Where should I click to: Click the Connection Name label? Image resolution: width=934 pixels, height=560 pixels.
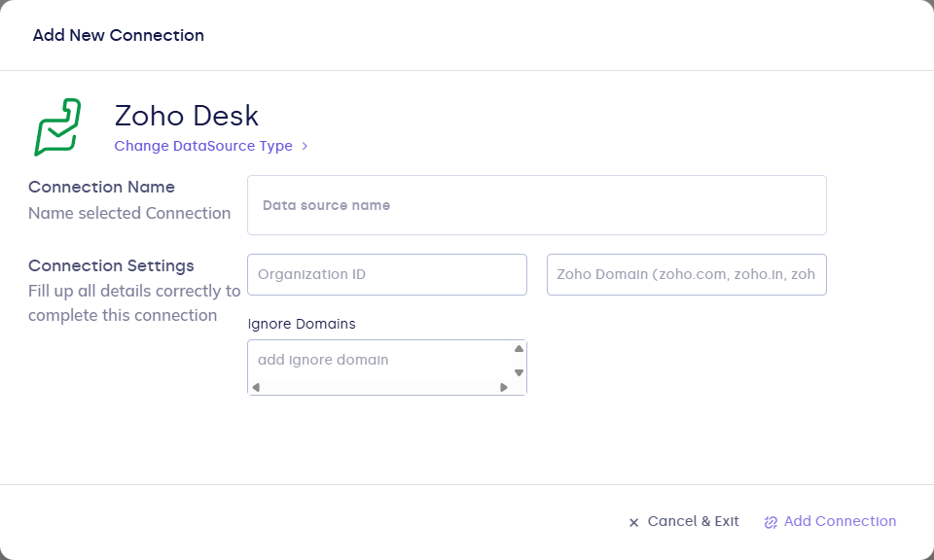click(102, 187)
